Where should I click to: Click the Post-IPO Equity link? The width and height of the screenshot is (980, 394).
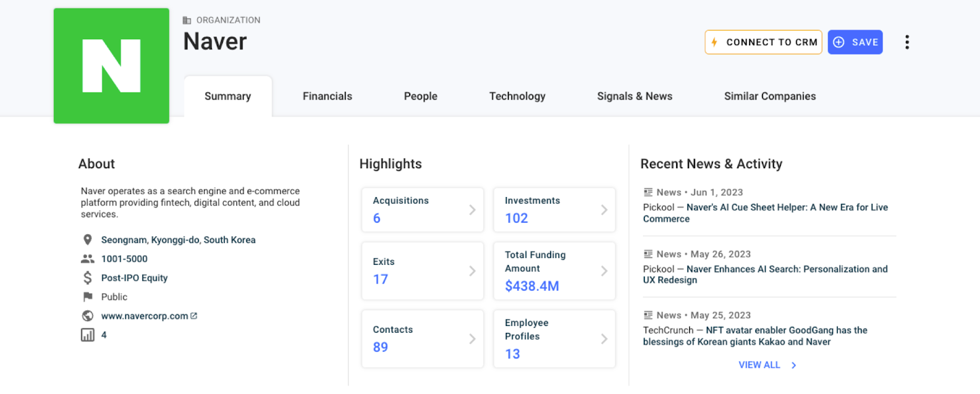134,278
